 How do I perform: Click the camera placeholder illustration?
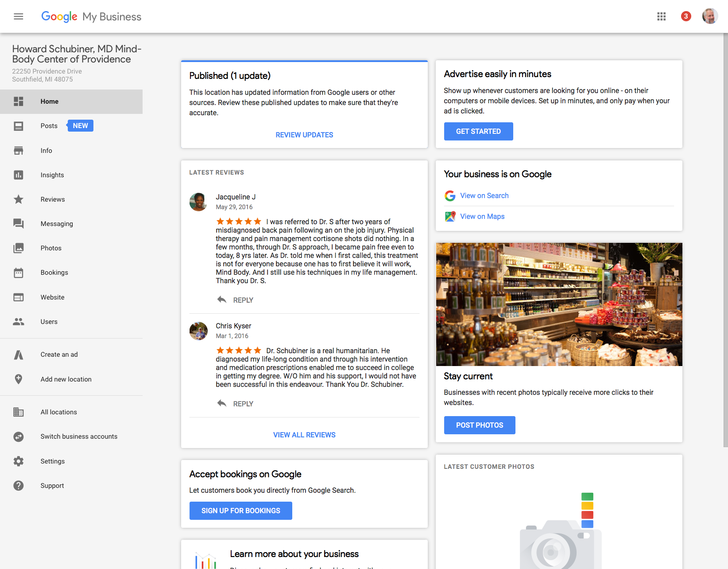coord(561,532)
